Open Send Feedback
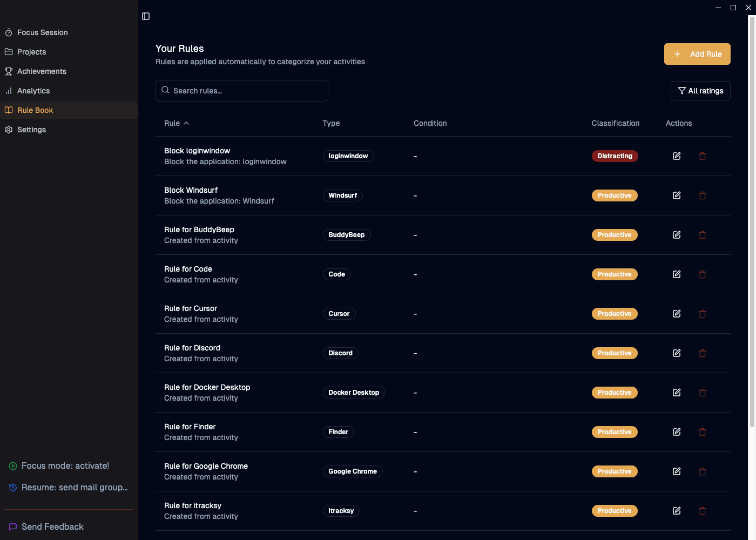The width and height of the screenshot is (756, 540). [52, 526]
